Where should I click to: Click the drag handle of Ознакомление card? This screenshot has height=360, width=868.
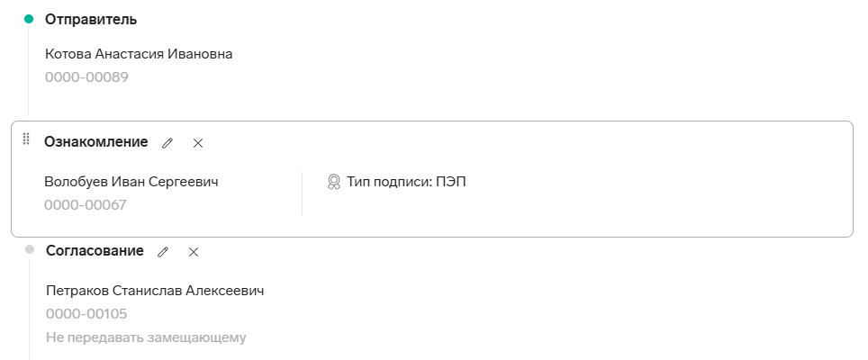25,139
